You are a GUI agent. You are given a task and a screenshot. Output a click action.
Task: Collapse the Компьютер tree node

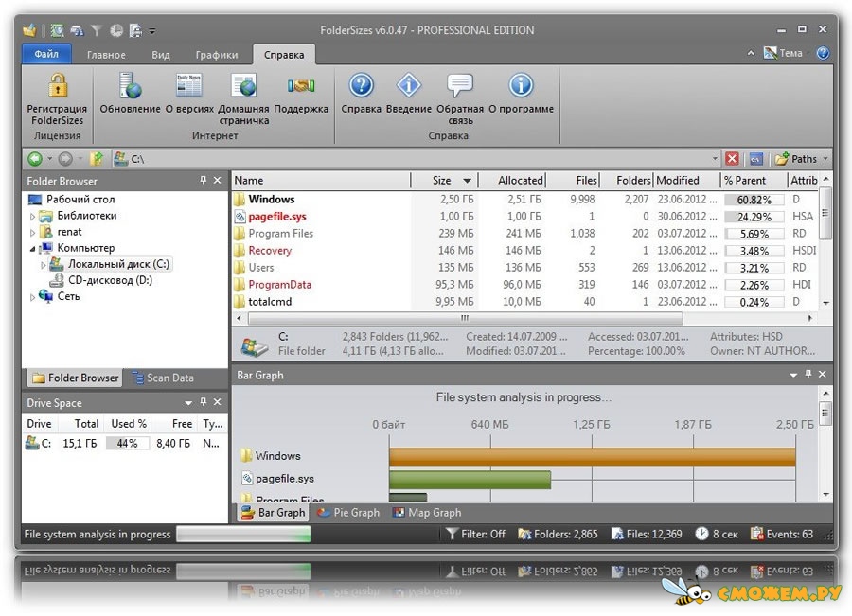click(32, 249)
